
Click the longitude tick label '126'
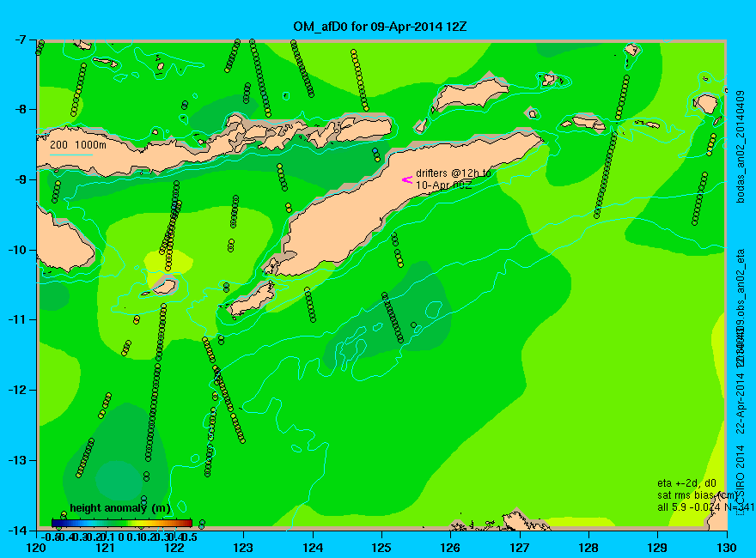pyautogui.click(x=451, y=548)
